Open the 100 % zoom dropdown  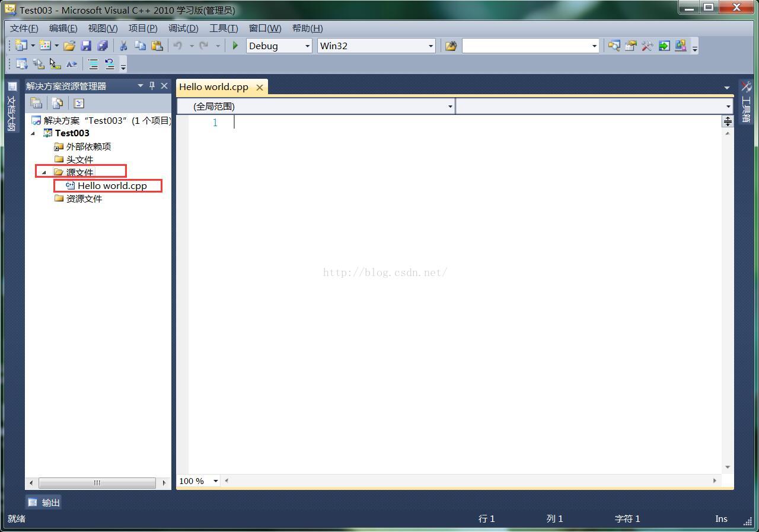coord(216,481)
